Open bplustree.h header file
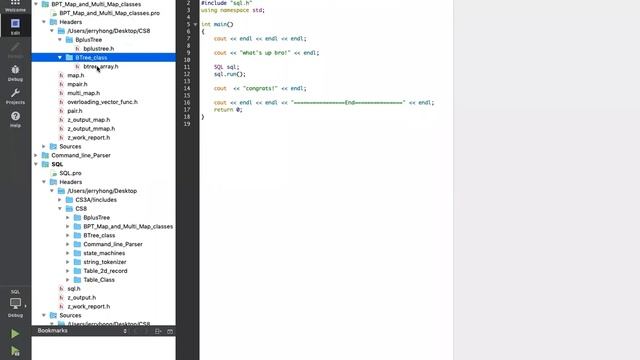 (98, 49)
